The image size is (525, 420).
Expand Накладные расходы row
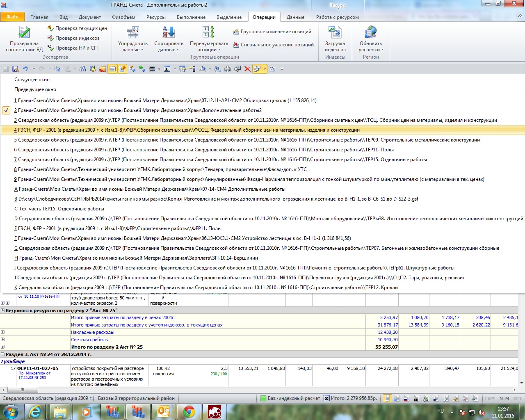3,332
